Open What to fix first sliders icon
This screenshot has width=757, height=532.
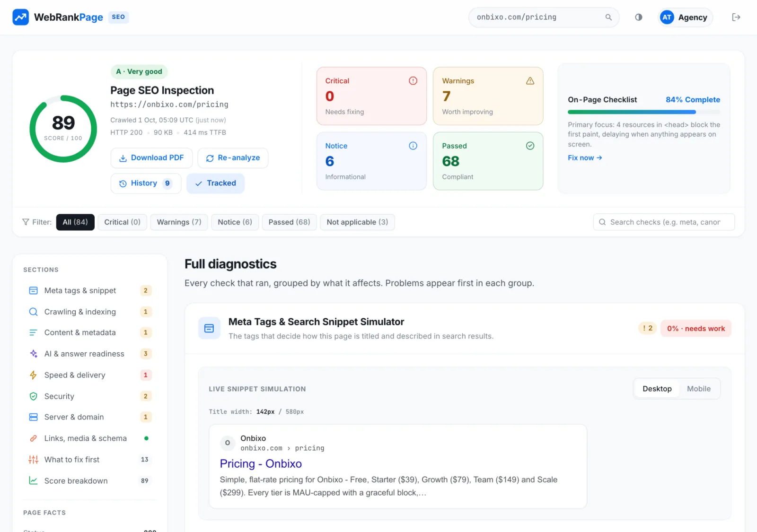[x=33, y=460]
